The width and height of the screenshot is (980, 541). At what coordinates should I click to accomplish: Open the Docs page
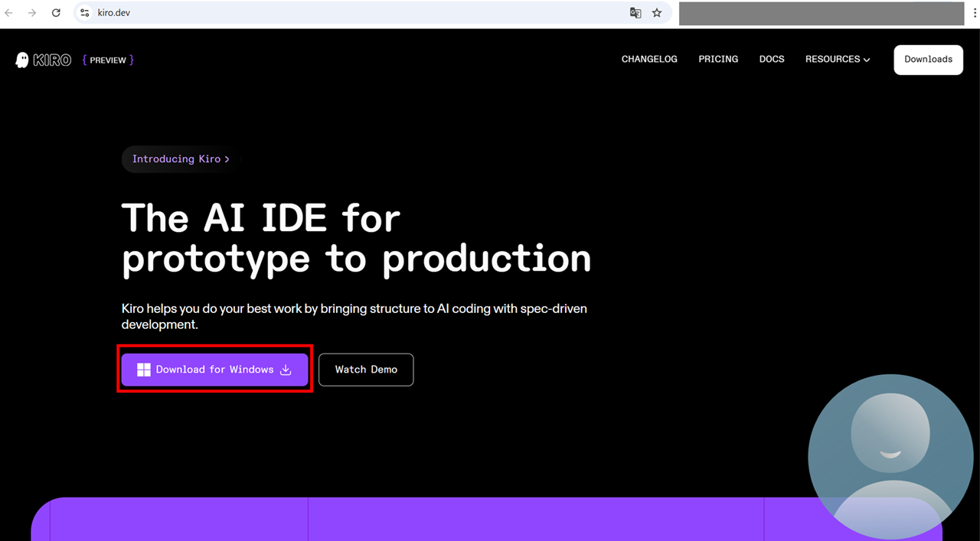point(772,59)
